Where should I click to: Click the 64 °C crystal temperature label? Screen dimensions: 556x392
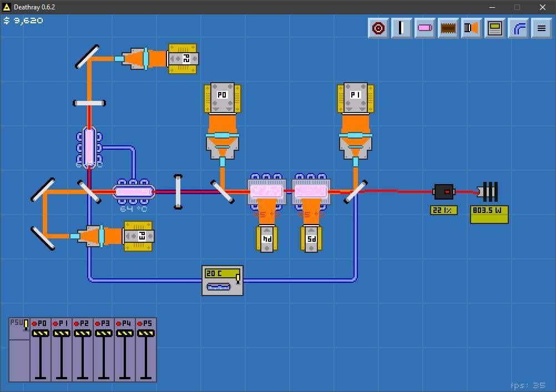tap(133, 209)
